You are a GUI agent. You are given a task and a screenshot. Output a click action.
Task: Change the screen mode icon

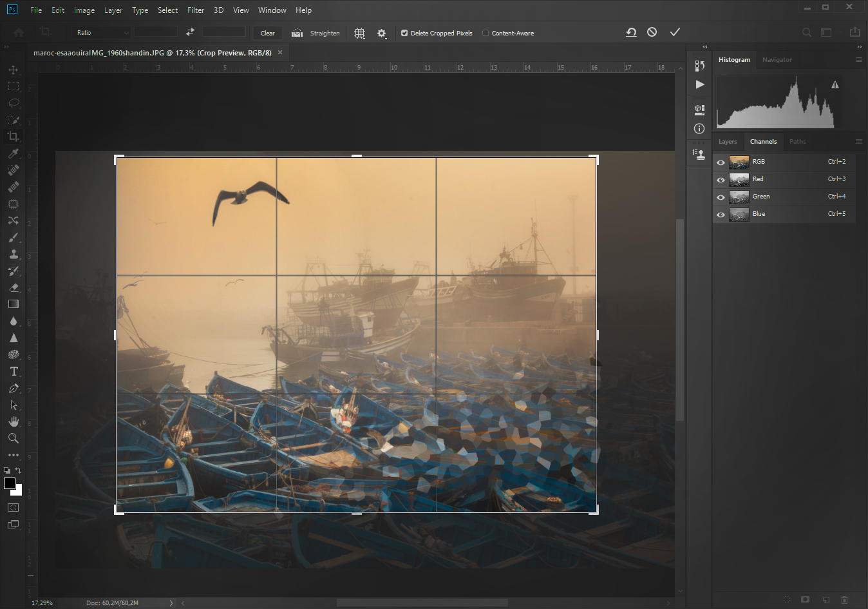(x=14, y=525)
